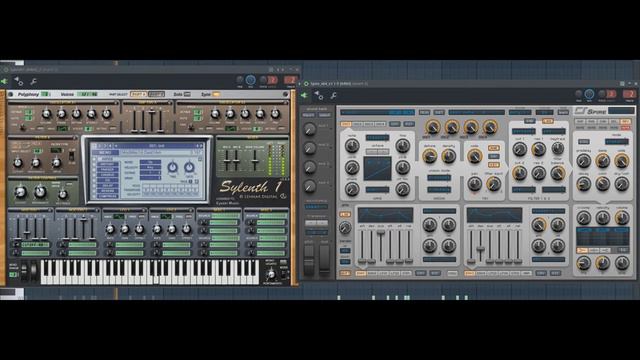
Task: Open wrench settings in Spire wrapper
Action: click(333, 96)
